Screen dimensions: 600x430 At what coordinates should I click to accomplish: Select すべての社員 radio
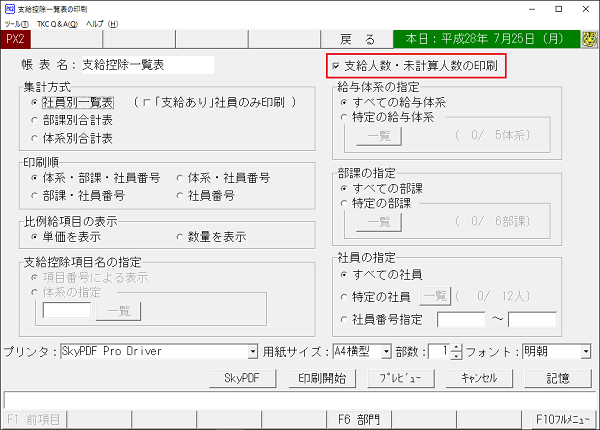click(344, 275)
